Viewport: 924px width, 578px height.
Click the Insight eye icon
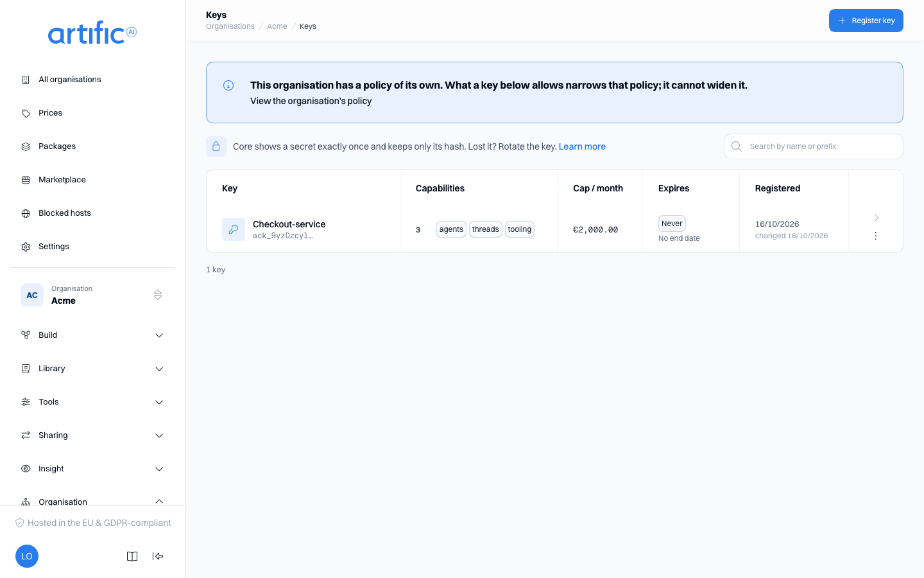tap(26, 469)
